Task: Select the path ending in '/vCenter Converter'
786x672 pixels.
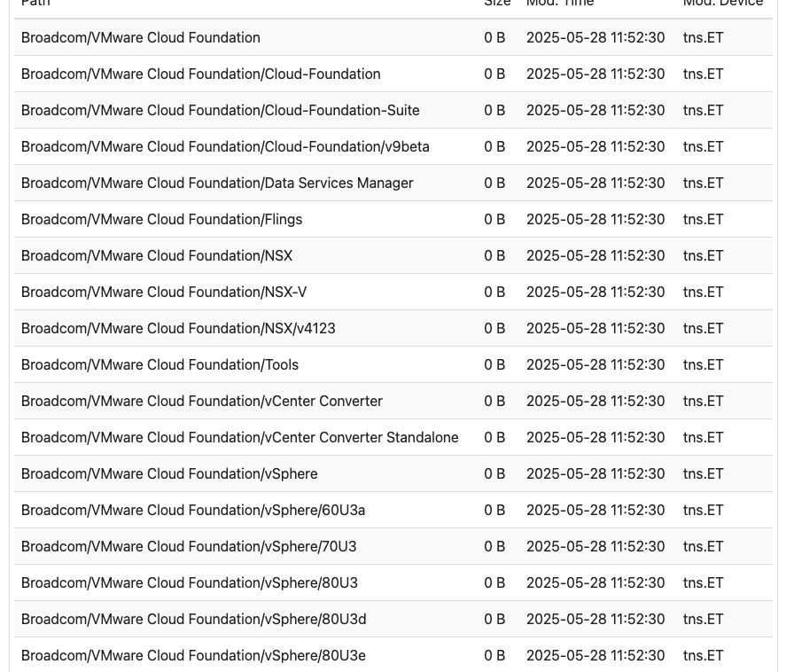Action: click(201, 402)
